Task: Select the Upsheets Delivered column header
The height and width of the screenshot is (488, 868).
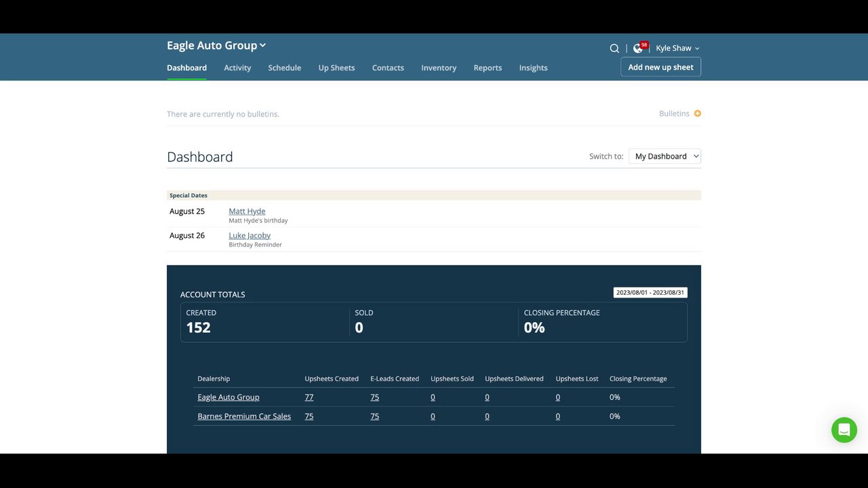Action: (514, 379)
